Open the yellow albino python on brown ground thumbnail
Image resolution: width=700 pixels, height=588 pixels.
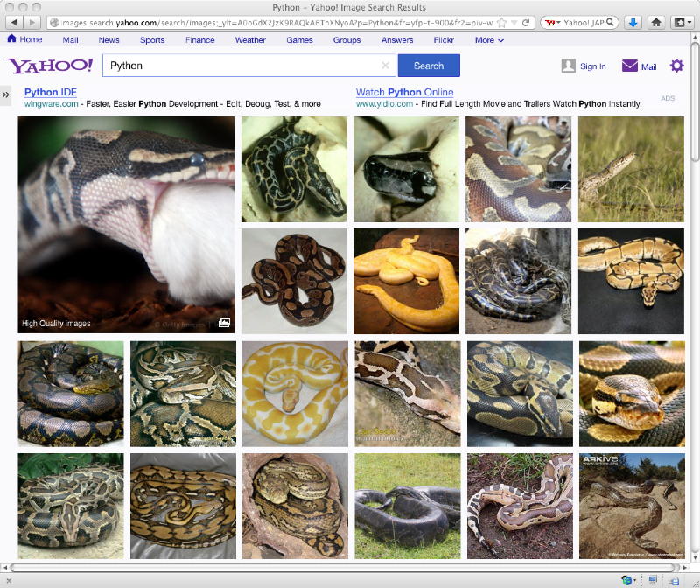click(x=406, y=281)
